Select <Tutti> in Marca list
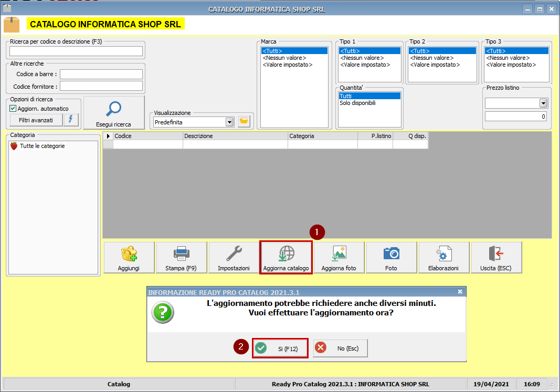This screenshot has width=560, height=392. pyautogui.click(x=294, y=51)
